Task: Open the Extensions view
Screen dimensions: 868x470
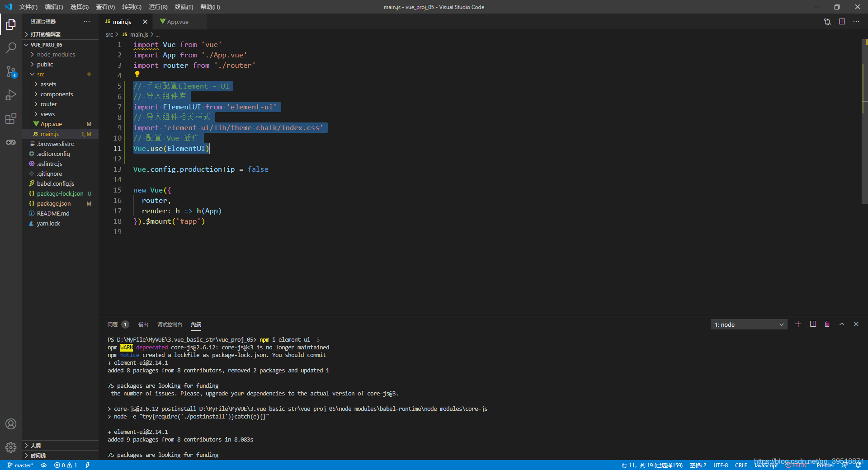Action: tap(11, 118)
